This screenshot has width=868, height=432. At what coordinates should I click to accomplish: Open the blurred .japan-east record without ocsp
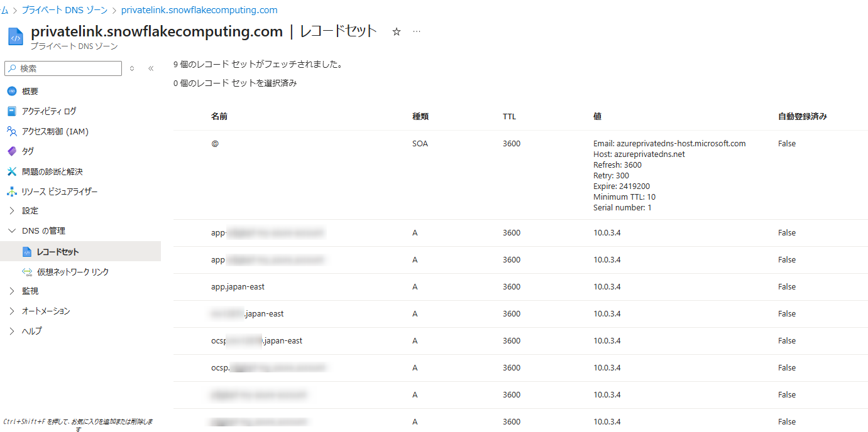tap(247, 313)
